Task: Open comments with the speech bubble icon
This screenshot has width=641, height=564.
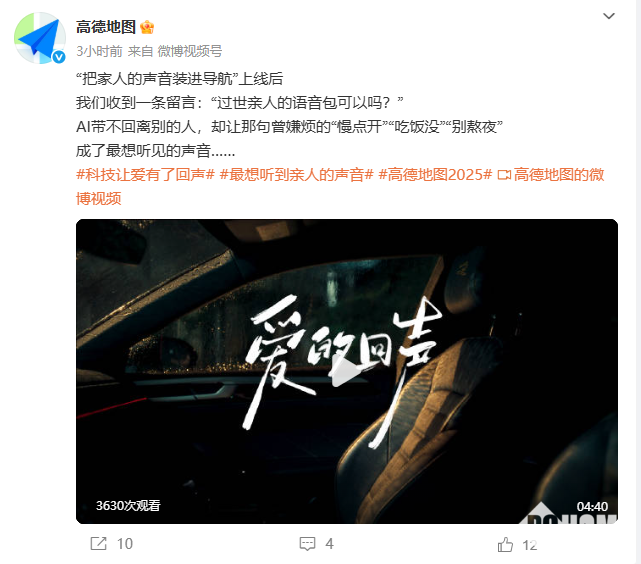Action: click(x=307, y=544)
